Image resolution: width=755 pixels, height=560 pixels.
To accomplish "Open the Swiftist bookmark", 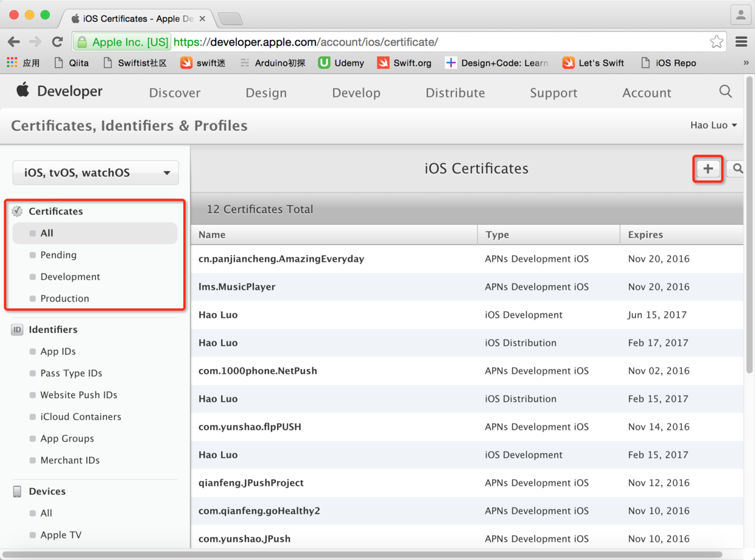I will (135, 63).
